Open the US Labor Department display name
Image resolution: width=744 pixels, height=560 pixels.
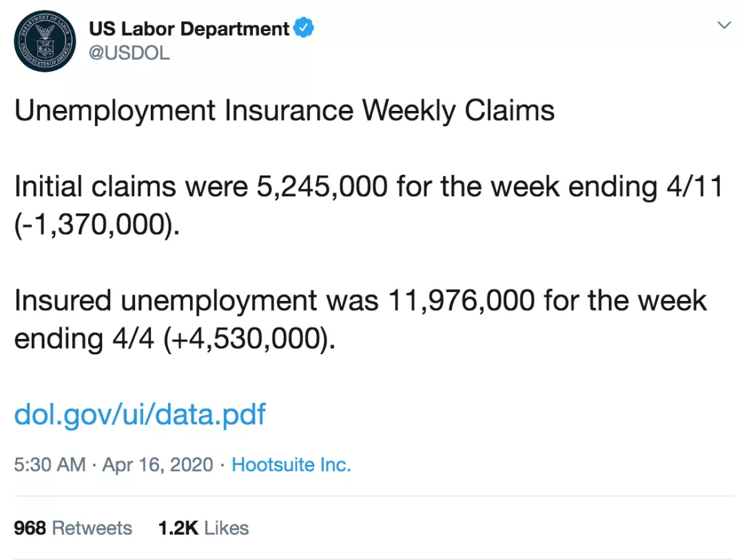(x=189, y=28)
